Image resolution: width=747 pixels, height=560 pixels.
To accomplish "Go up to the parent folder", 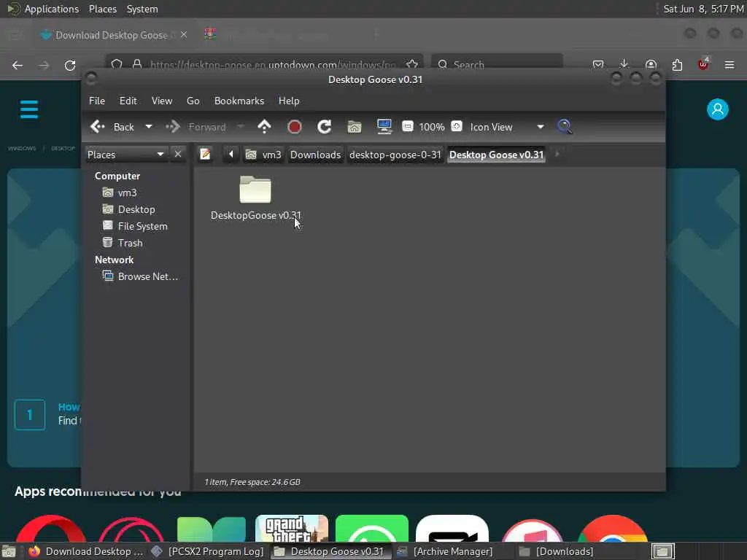I will pos(264,127).
